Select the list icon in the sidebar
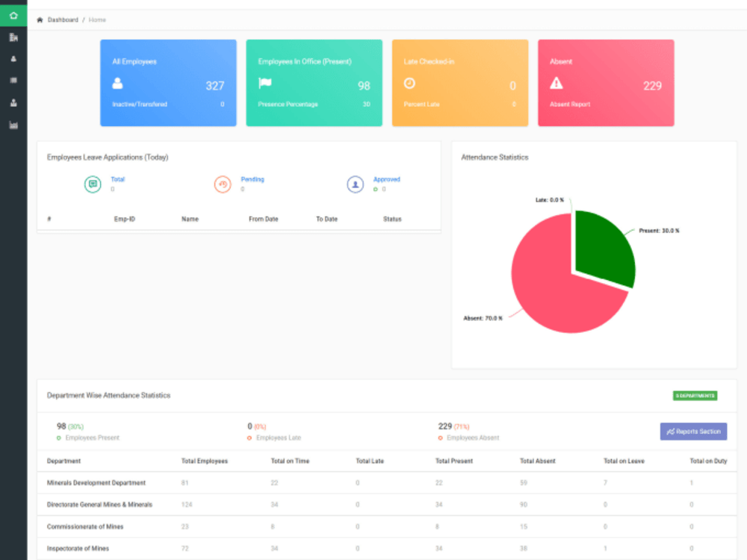The image size is (747, 560). coord(13,81)
